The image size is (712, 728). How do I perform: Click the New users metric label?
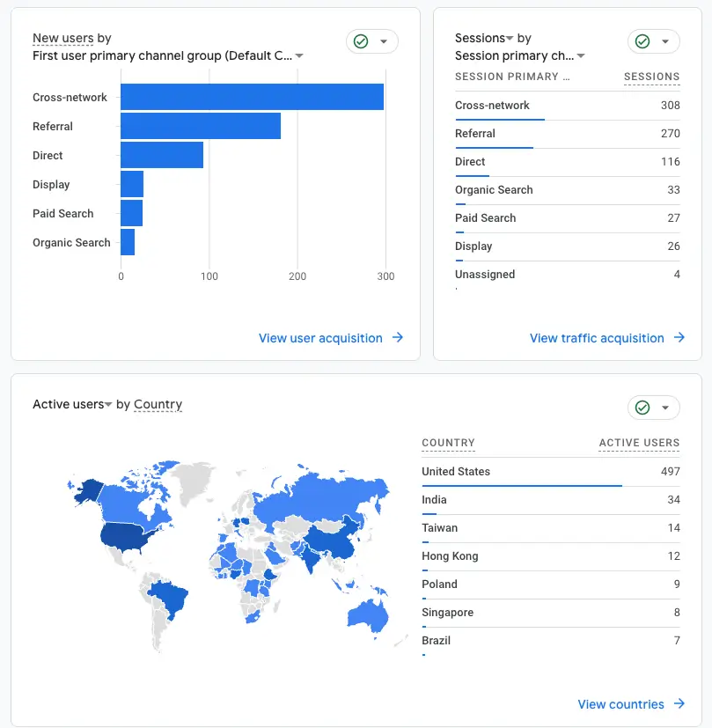pyautogui.click(x=63, y=38)
